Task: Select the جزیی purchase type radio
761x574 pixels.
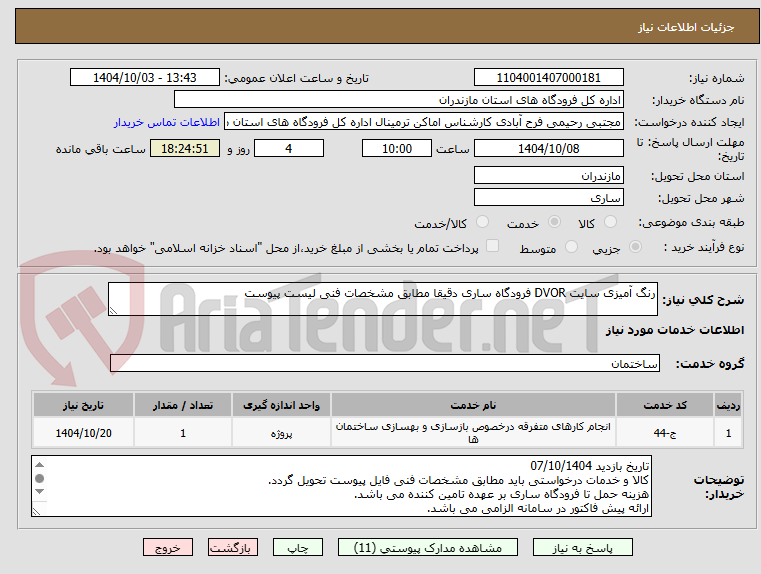Action: click(x=635, y=247)
